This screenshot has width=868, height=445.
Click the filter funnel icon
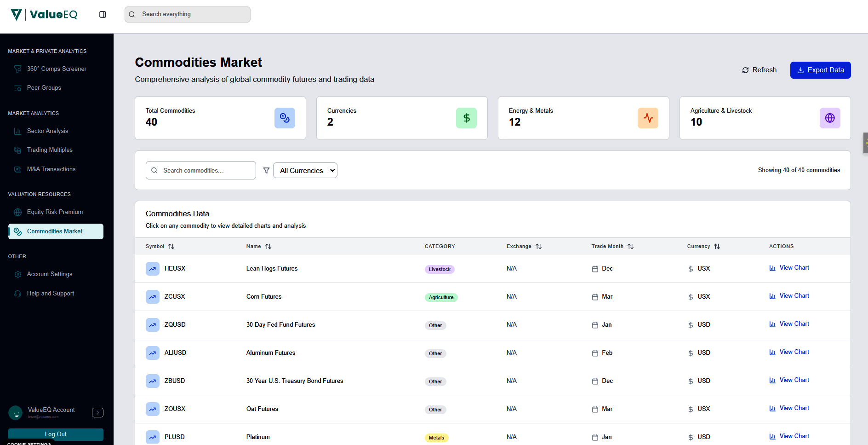pos(266,170)
